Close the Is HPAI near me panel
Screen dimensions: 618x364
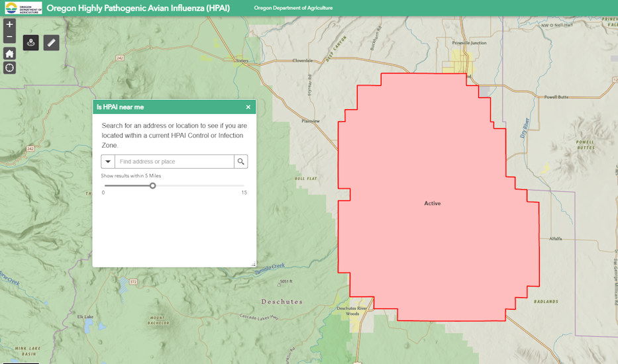[248, 107]
